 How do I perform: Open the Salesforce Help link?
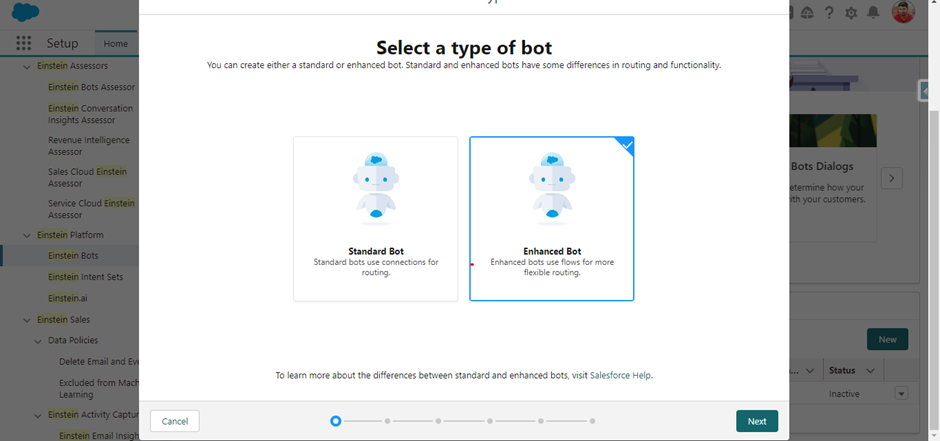[x=620, y=376]
